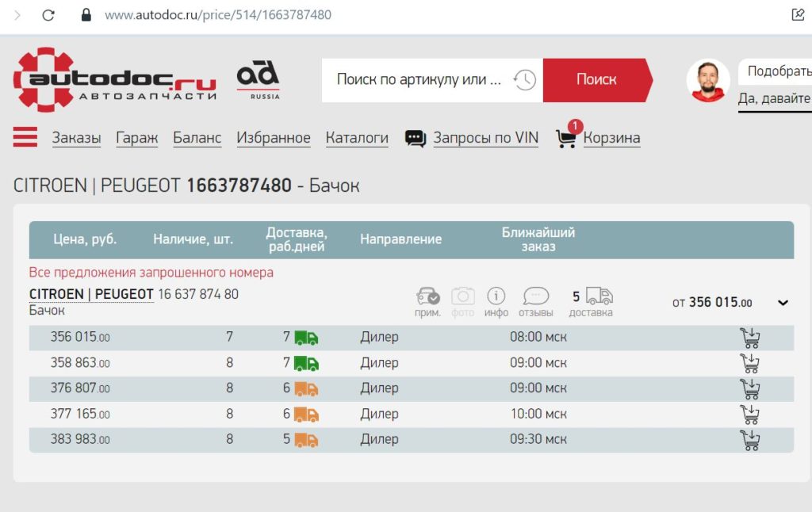
Task: Click the Доставка, раб.дней column header
Action: [297, 239]
